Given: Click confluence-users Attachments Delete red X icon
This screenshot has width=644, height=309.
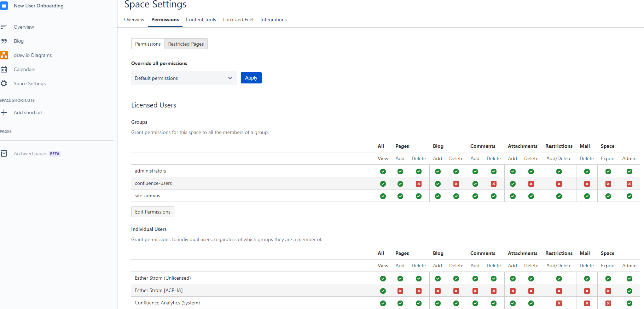Looking at the screenshot, I should point(531,184).
